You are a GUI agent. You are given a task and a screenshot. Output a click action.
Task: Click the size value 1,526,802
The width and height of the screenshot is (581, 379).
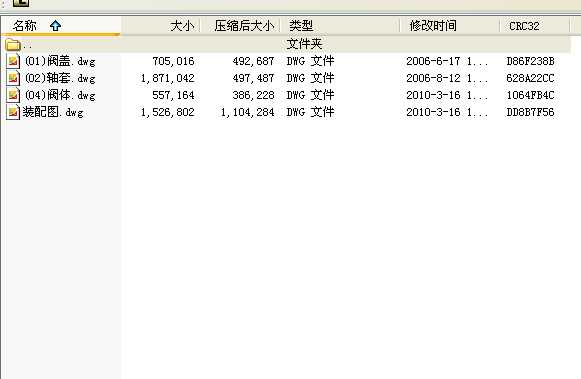[x=167, y=112]
